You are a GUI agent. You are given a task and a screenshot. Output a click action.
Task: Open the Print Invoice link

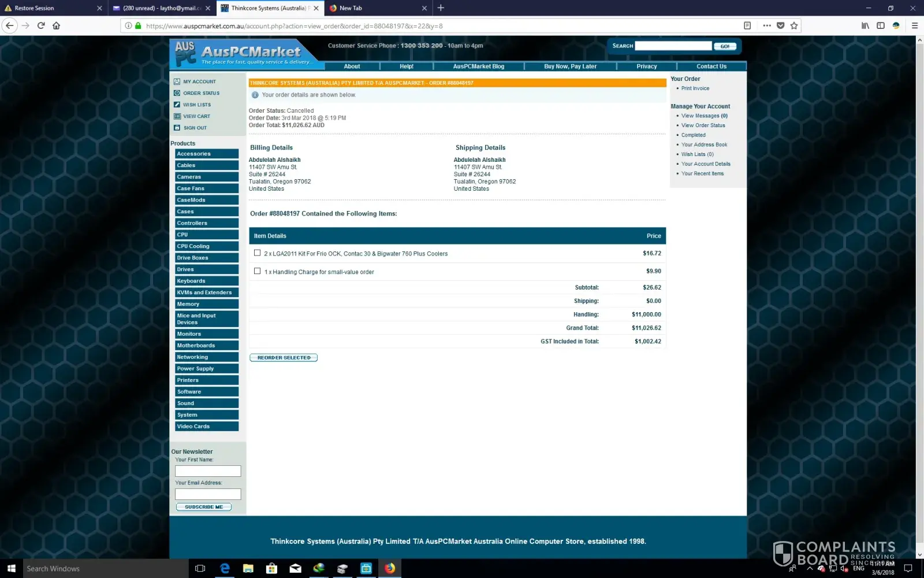tap(695, 88)
